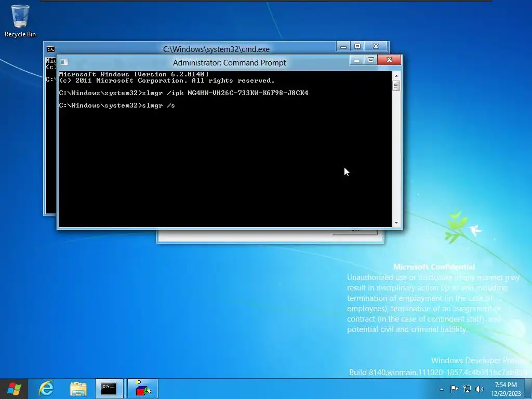The height and width of the screenshot is (399, 532).
Task: Open the Recycle Bin desktop icon
Action: 20,20
